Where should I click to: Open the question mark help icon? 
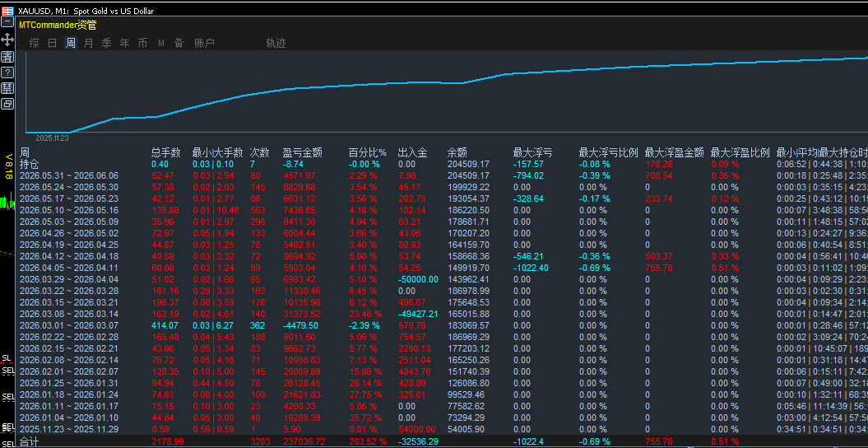[7, 72]
